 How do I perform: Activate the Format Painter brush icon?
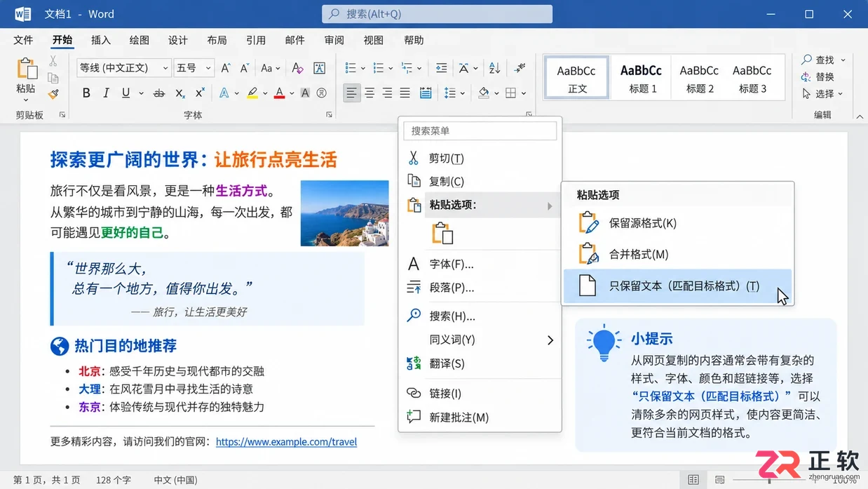click(x=53, y=93)
